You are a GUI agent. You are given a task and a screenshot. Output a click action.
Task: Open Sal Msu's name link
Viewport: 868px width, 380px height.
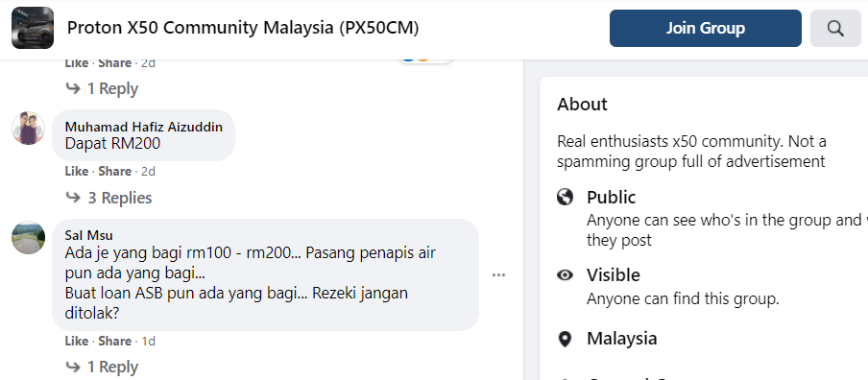pyautogui.click(x=89, y=236)
